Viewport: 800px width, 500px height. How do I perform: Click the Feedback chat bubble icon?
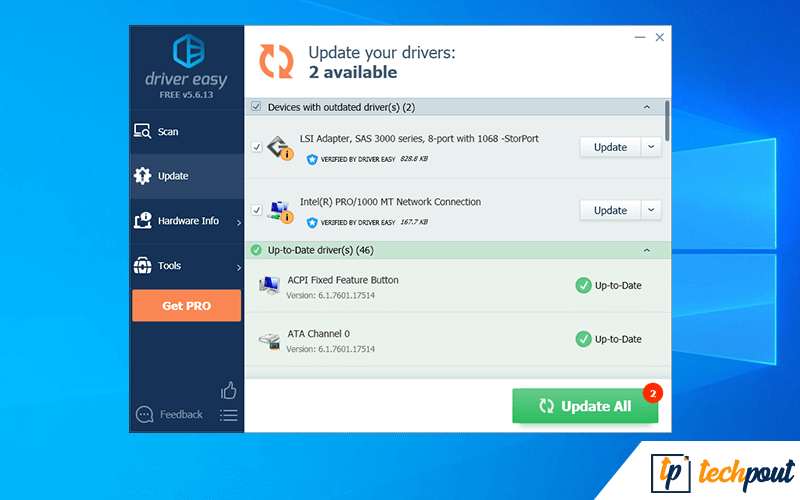145,414
